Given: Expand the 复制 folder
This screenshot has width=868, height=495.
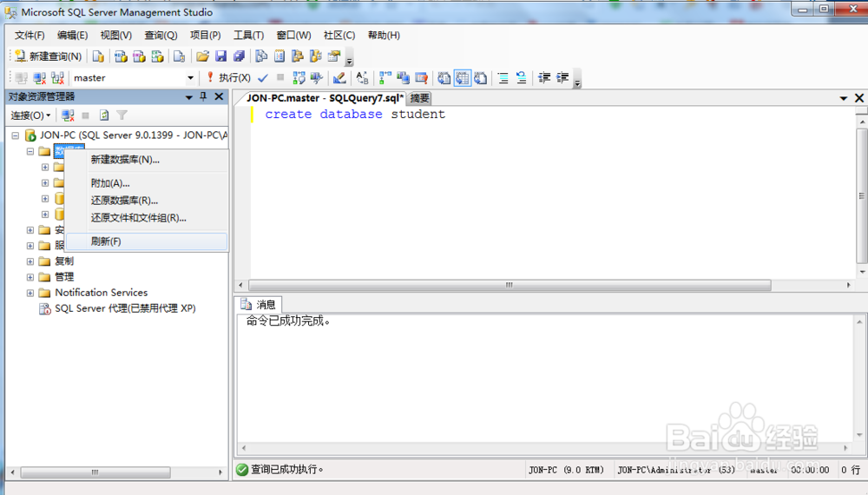Looking at the screenshot, I should 30,261.
